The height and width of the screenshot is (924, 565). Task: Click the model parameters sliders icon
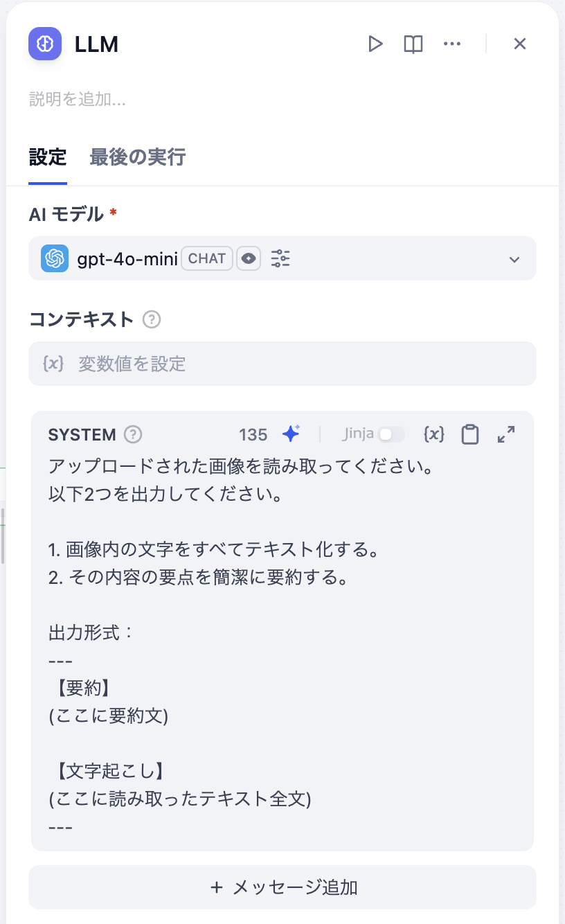[280, 258]
